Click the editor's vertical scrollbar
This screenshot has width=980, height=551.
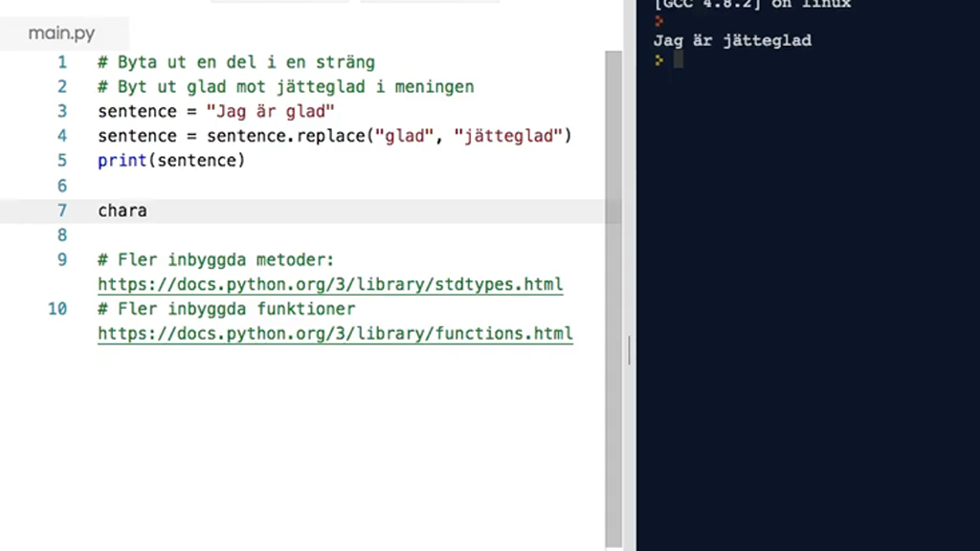[x=613, y=287]
